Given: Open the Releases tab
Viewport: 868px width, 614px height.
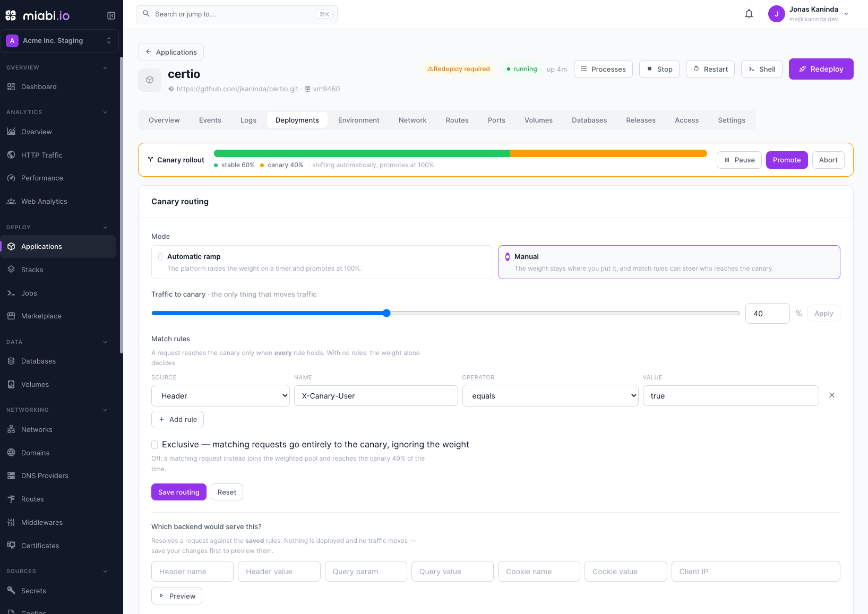Looking at the screenshot, I should [x=641, y=120].
